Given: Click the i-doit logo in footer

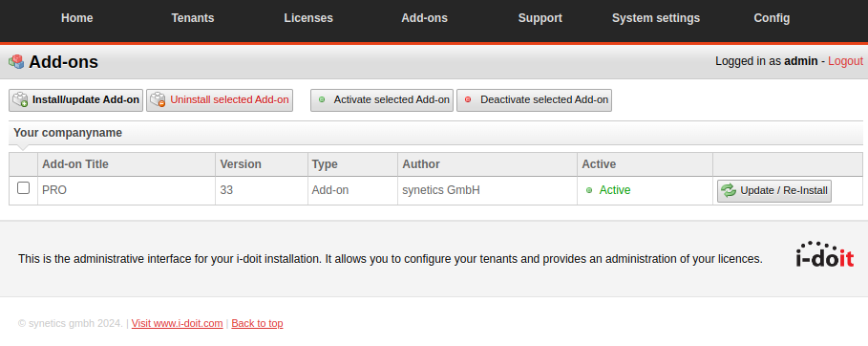Looking at the screenshot, I should pyautogui.click(x=825, y=254).
